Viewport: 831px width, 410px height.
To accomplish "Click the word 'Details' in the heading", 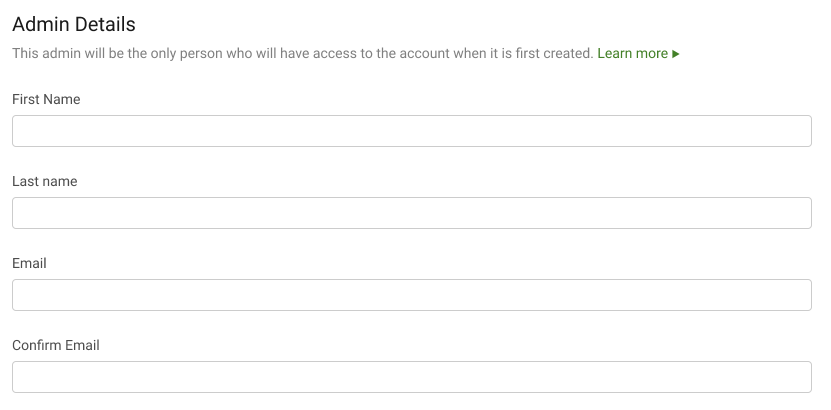I will click(106, 24).
